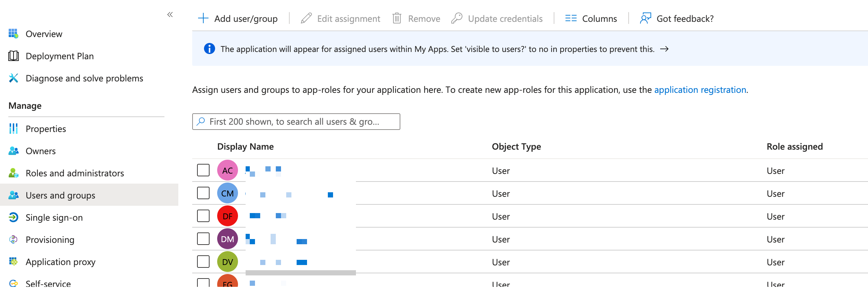Click the Update credentials key icon
This screenshot has width=868, height=291.
[457, 18]
